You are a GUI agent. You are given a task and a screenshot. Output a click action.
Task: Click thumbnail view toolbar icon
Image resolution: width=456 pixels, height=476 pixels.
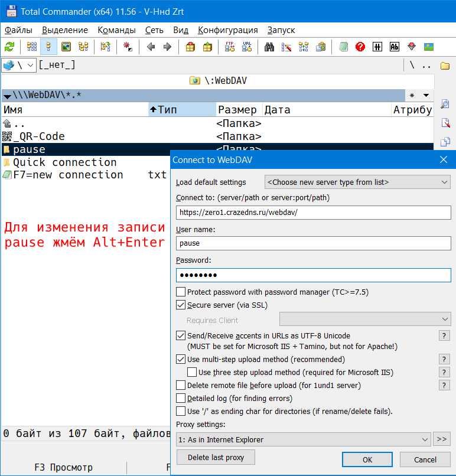[66, 47]
